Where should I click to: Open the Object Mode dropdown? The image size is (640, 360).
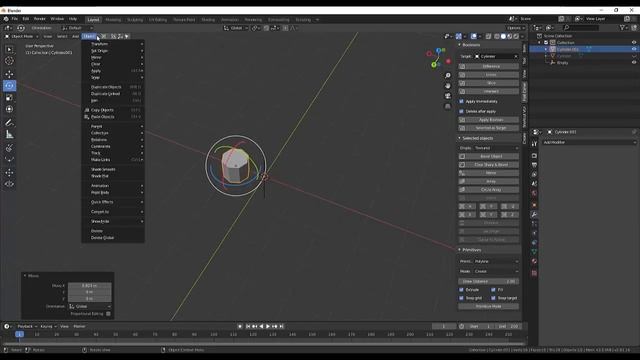click(22, 36)
